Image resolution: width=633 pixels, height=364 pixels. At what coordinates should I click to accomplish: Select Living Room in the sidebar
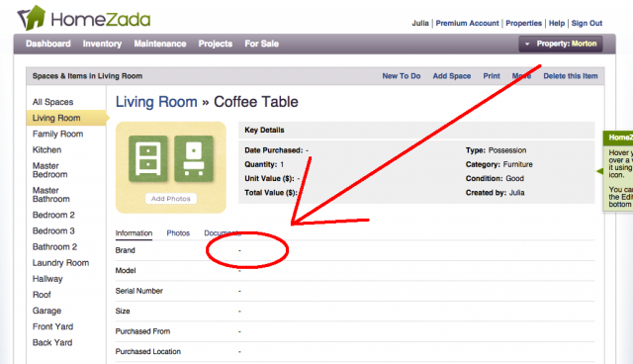coord(66,118)
